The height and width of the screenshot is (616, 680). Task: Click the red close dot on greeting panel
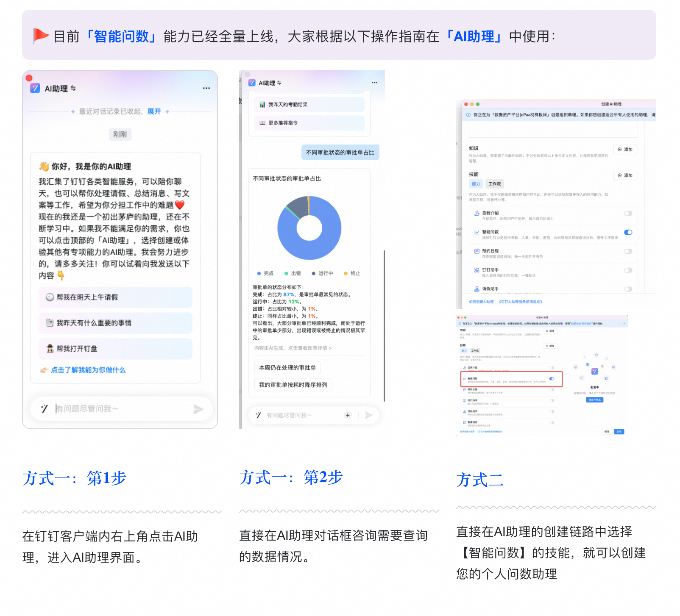[29, 78]
